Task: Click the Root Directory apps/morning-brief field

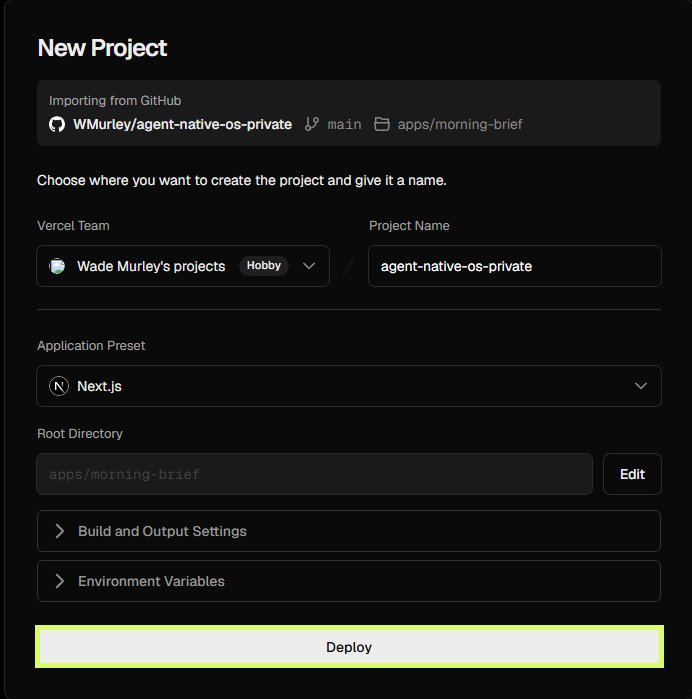Action: (314, 474)
